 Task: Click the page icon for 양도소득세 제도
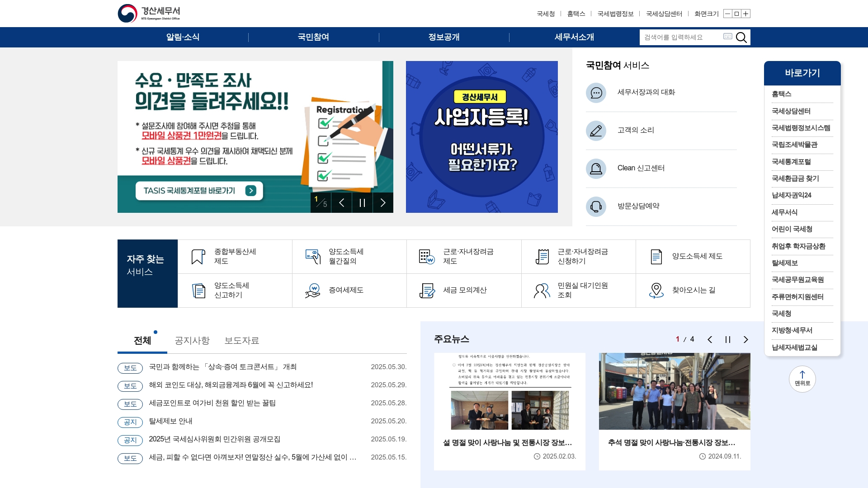(656, 257)
